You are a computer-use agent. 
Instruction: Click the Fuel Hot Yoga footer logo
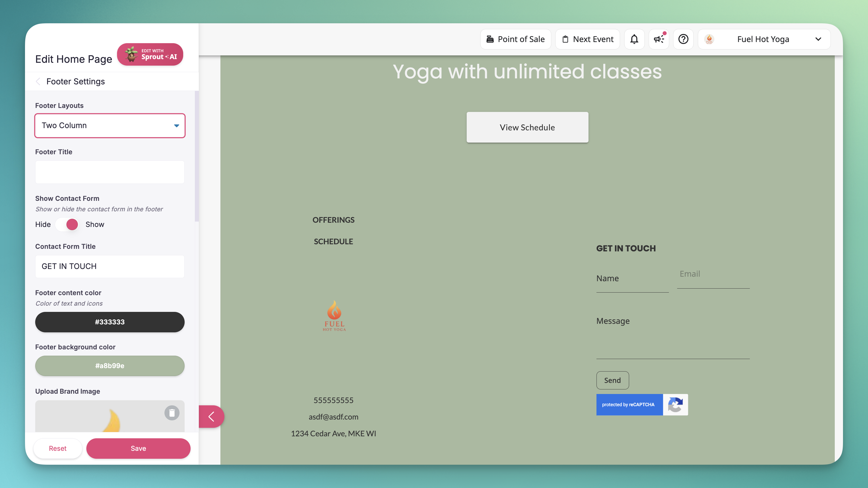334,316
